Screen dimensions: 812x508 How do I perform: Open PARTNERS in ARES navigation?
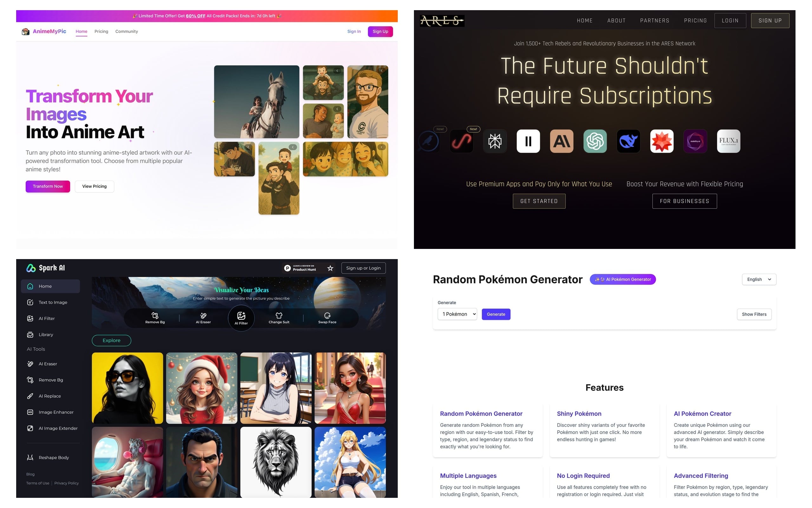click(655, 21)
